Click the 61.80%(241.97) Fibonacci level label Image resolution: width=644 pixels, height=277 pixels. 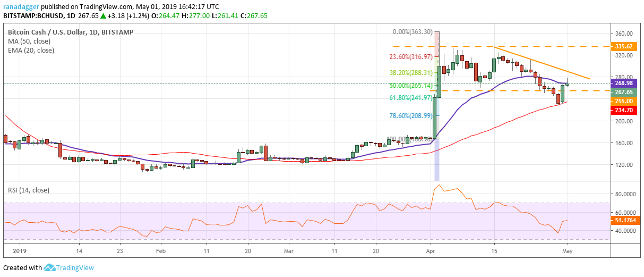(x=412, y=98)
